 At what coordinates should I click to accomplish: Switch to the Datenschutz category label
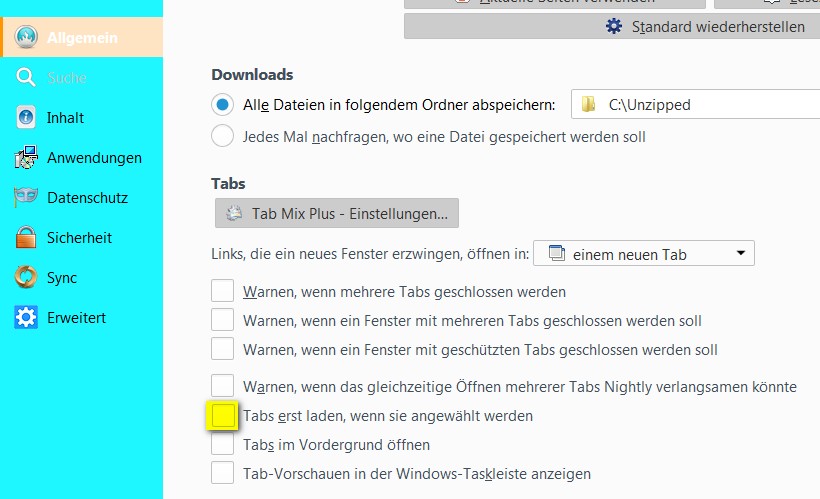[x=87, y=198]
